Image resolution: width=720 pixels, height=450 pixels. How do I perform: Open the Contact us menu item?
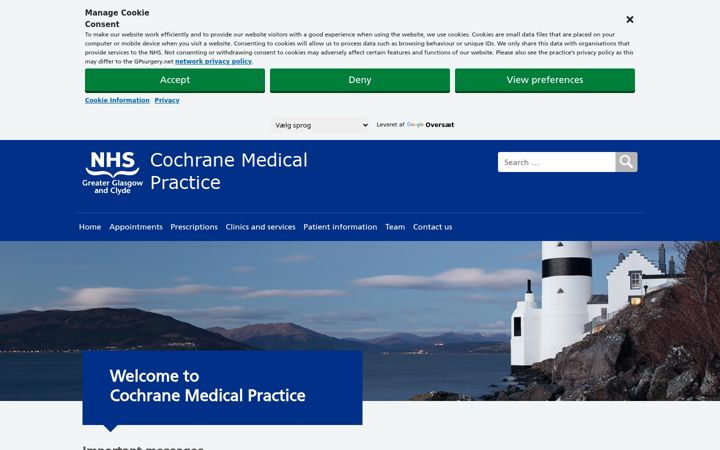click(432, 227)
